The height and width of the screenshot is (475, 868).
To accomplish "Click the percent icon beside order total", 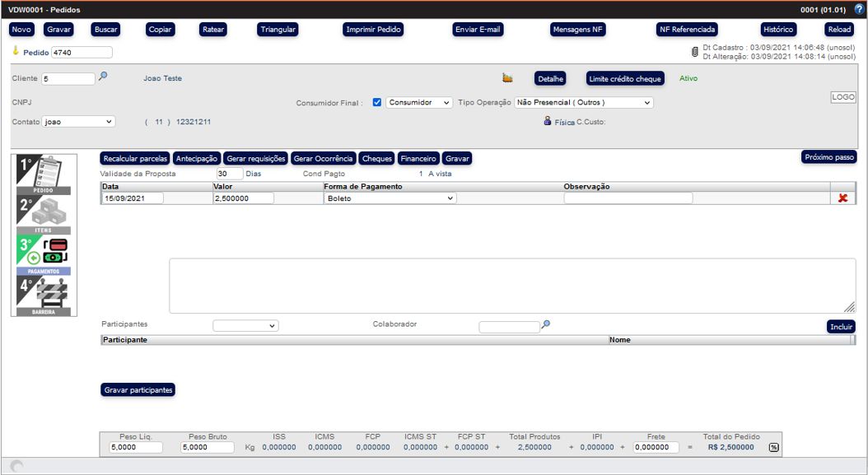I will coord(773,447).
